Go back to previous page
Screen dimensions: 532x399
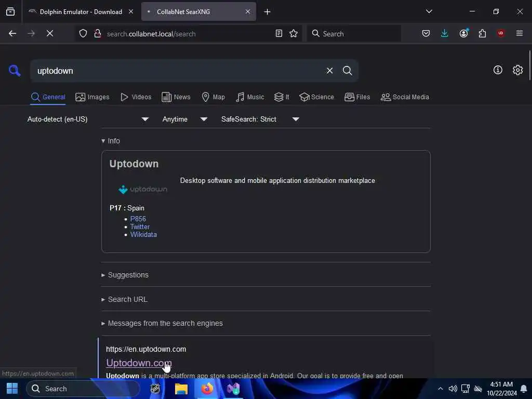coord(12,33)
